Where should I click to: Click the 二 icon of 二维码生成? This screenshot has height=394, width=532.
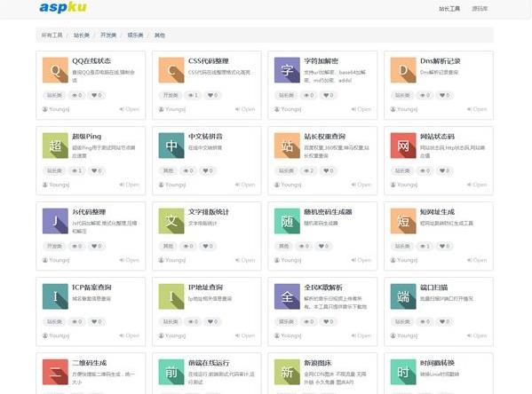55,372
